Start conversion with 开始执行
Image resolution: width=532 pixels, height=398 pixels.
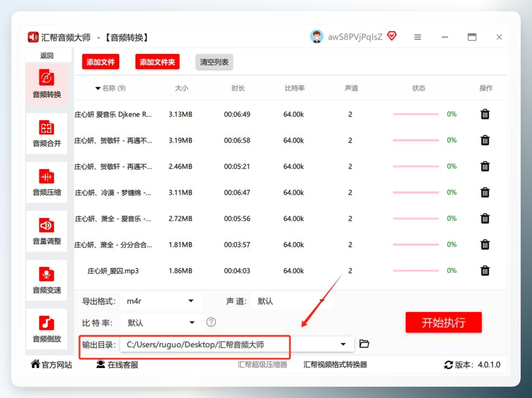444,323
